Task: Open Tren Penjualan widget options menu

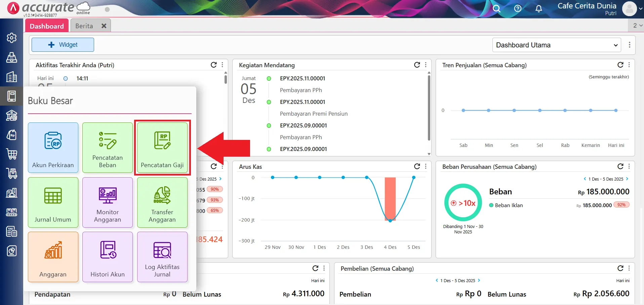Action: coord(629,65)
